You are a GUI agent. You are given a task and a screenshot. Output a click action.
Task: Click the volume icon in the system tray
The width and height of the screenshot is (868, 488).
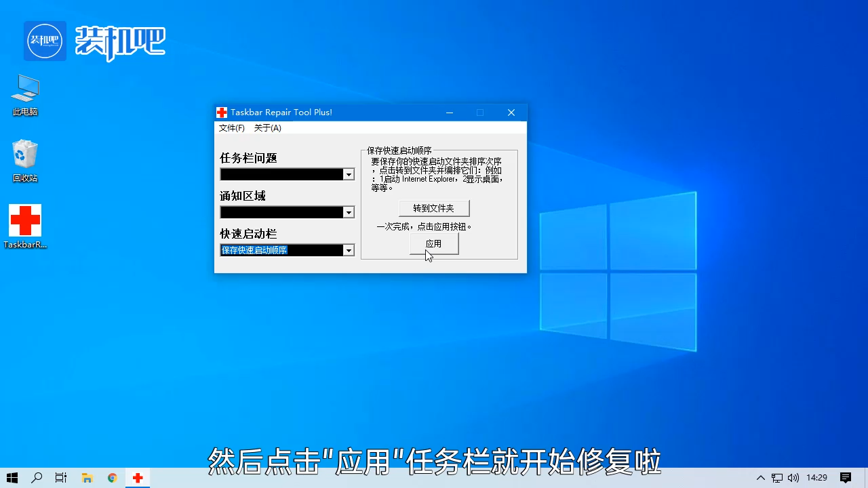[793, 478]
